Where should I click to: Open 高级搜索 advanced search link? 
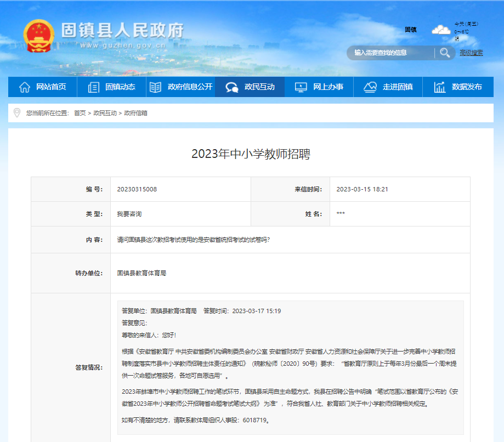(x=471, y=53)
